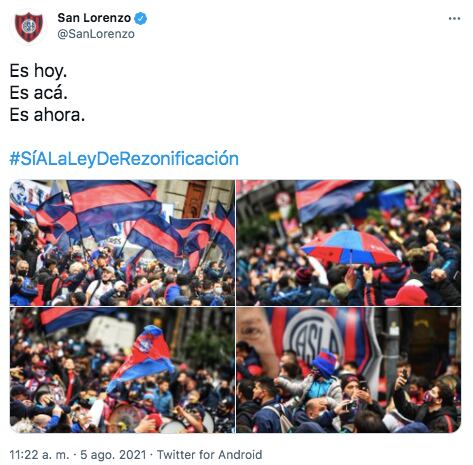Screen dimensions: 473x465
Task: Click the San Lorenzo crest avatar
Action: (29, 27)
